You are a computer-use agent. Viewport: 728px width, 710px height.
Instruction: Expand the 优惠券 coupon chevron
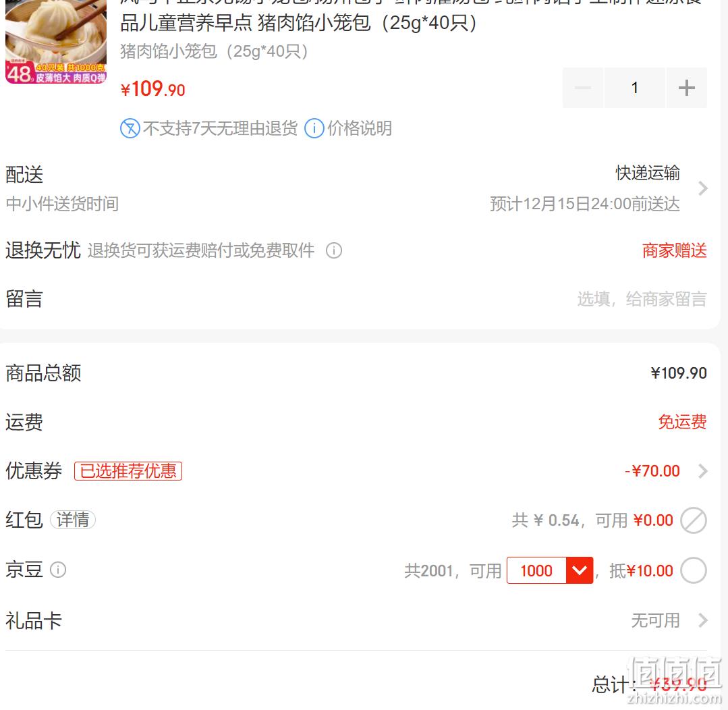pos(703,471)
